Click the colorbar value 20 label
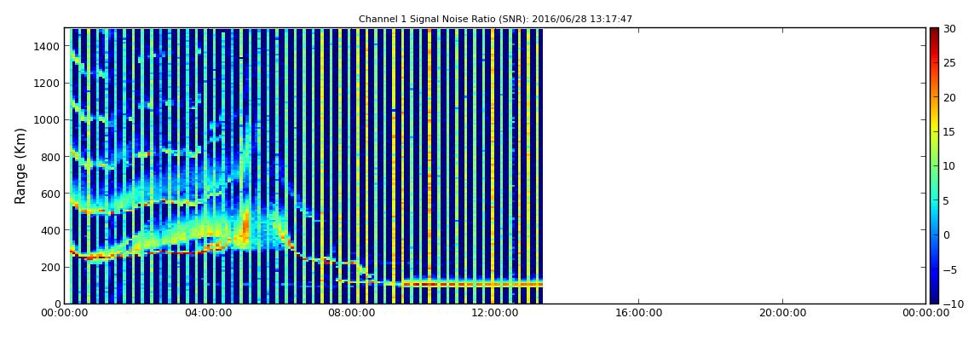The height and width of the screenshot is (347, 980). [948, 97]
